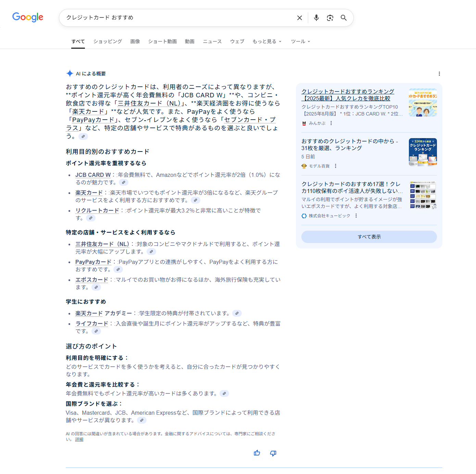The height and width of the screenshot is (474, 476).
Task: Click the 利用目的別のおすすめカード heading
Action: click(x=108, y=151)
